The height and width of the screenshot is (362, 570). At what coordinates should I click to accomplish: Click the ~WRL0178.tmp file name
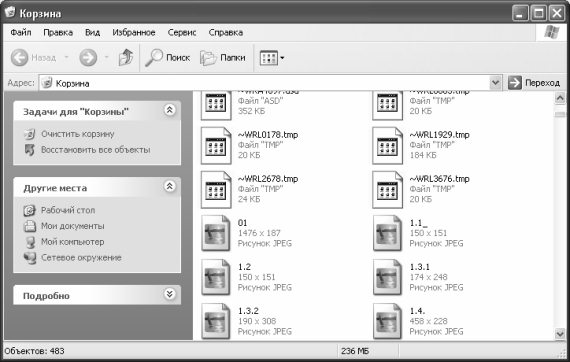click(x=268, y=135)
